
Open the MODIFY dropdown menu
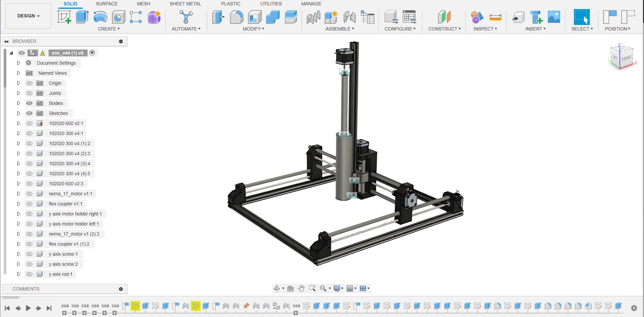(254, 29)
